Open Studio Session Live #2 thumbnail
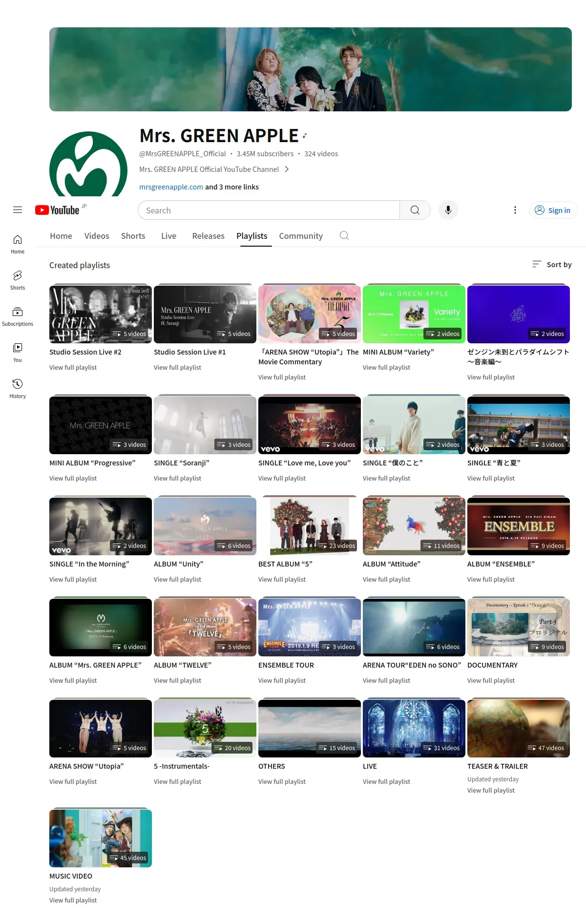Viewport: 586px width, 924px height. [101, 314]
